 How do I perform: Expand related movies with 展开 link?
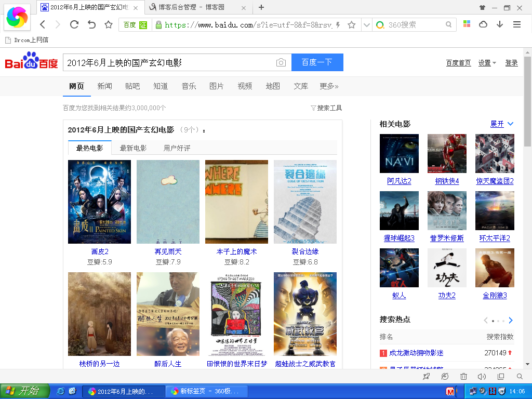(501, 124)
